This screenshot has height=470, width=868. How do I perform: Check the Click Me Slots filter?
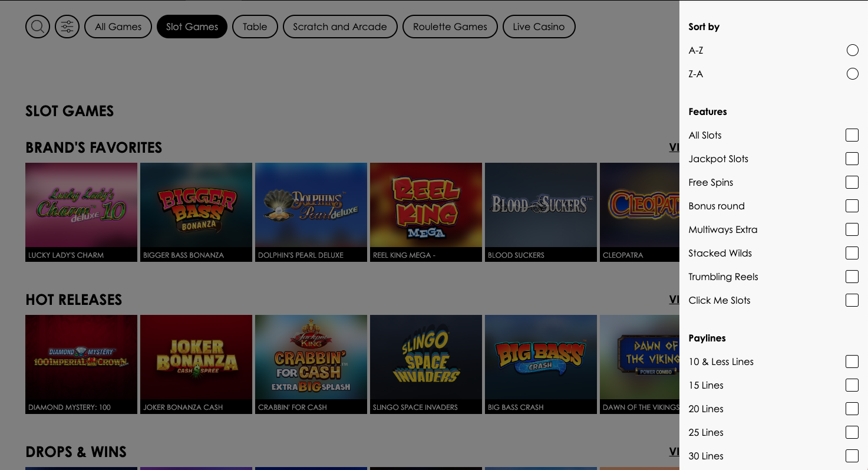click(x=852, y=300)
